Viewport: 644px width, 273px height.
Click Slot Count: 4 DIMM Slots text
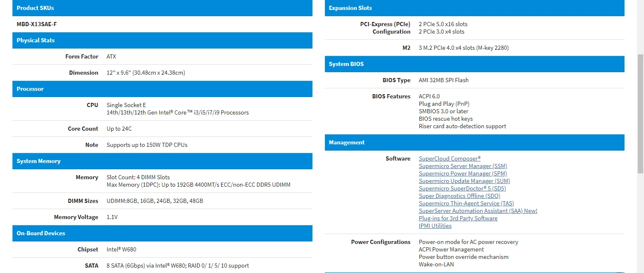pos(138,177)
